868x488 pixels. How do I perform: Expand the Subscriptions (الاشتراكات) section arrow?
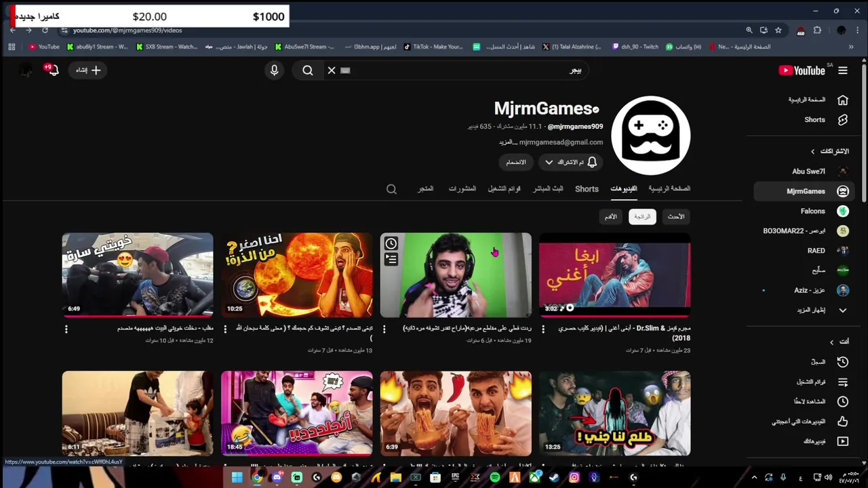(813, 151)
